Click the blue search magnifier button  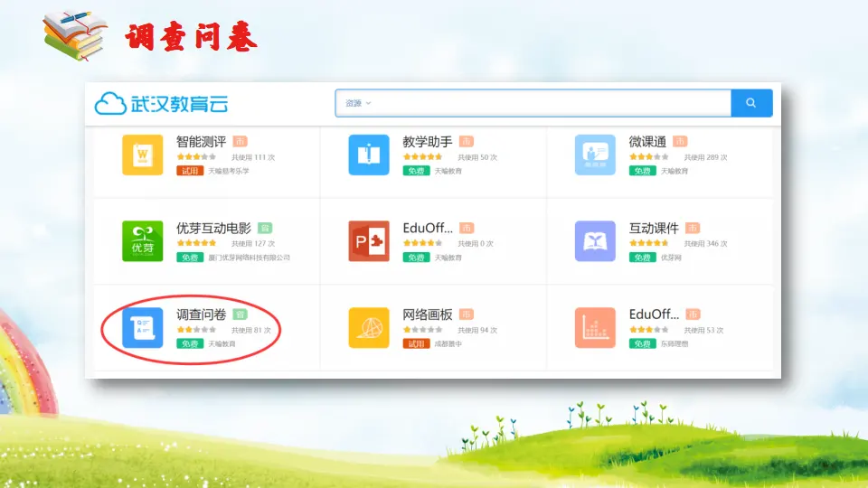coord(751,103)
